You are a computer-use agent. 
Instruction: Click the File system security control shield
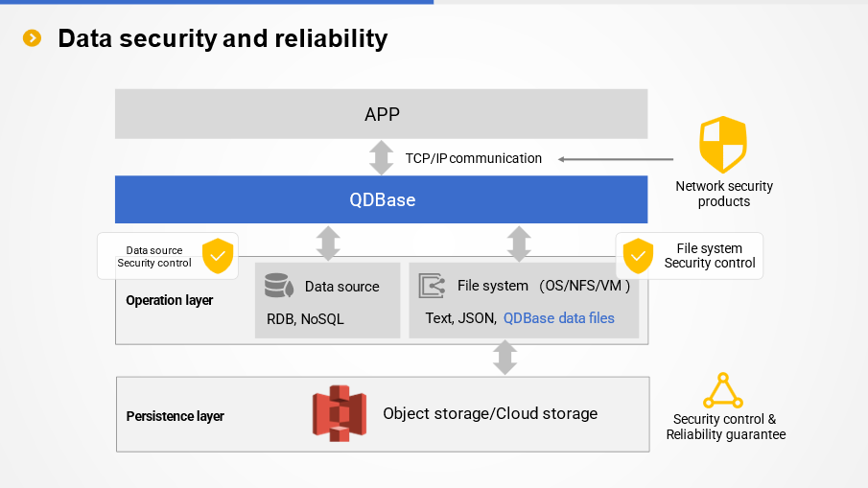click(x=638, y=256)
